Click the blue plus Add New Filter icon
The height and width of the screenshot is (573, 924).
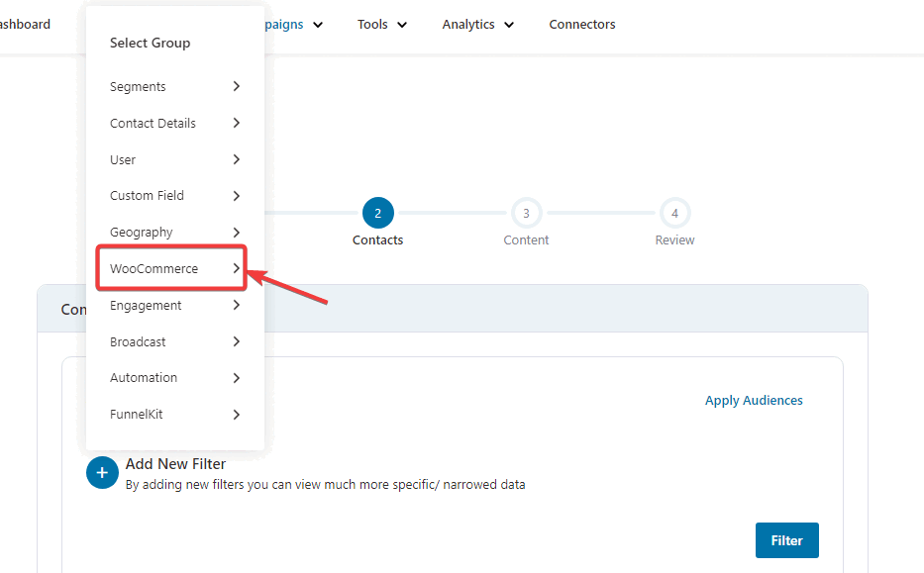pos(102,473)
